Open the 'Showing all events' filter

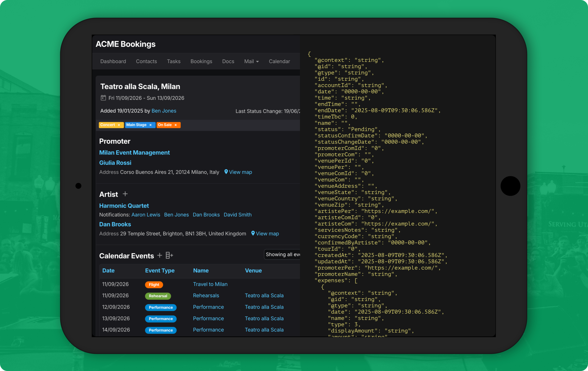pos(282,254)
